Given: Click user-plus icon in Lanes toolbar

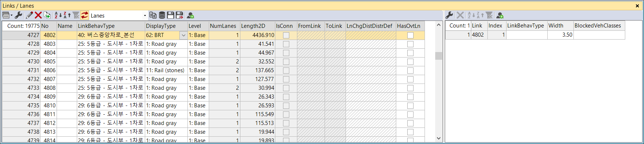Looking at the screenshot, I should pos(500,15).
